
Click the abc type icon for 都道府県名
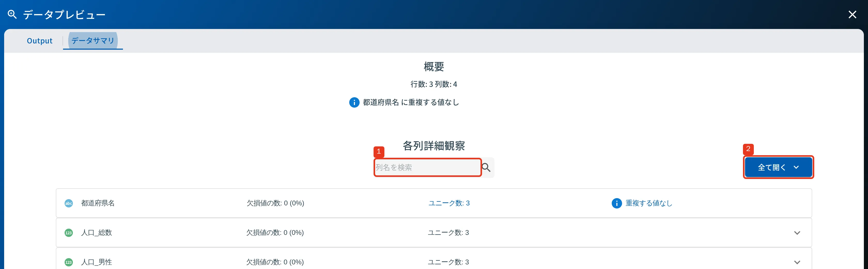click(x=69, y=203)
